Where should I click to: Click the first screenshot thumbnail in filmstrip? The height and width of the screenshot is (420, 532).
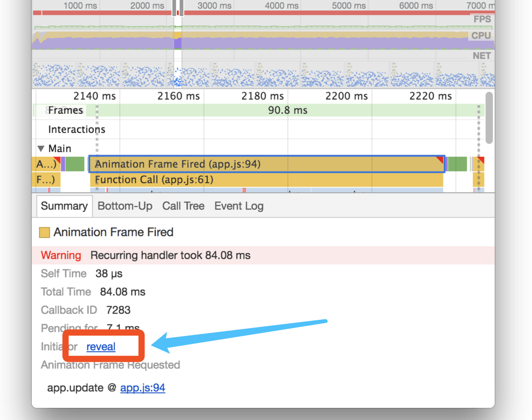pos(54,74)
